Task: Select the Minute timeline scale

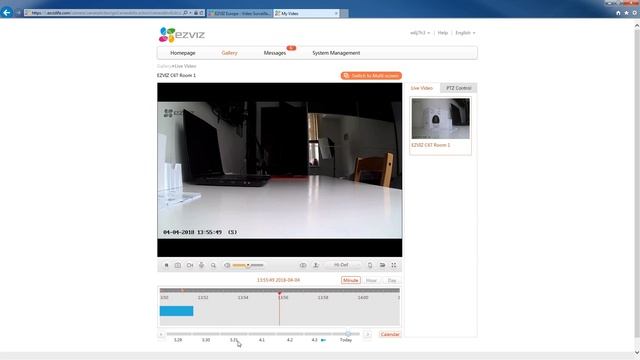Action: (x=351, y=280)
